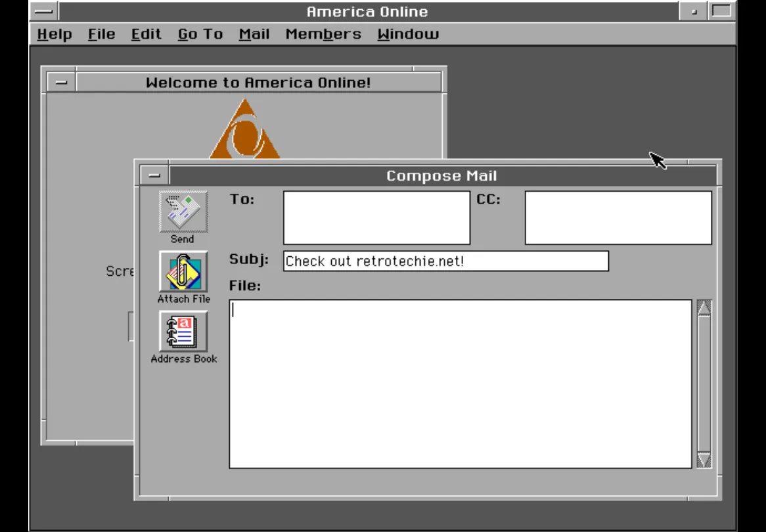The width and height of the screenshot is (766, 532).
Task: Open the Compose Mail control-menu box
Action: point(154,175)
